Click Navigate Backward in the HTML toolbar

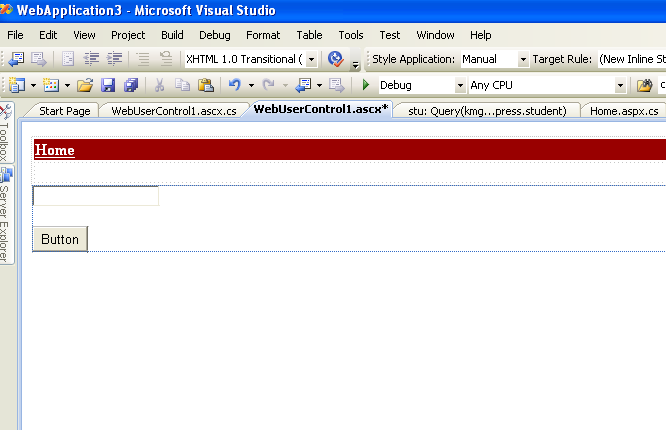coord(17,59)
